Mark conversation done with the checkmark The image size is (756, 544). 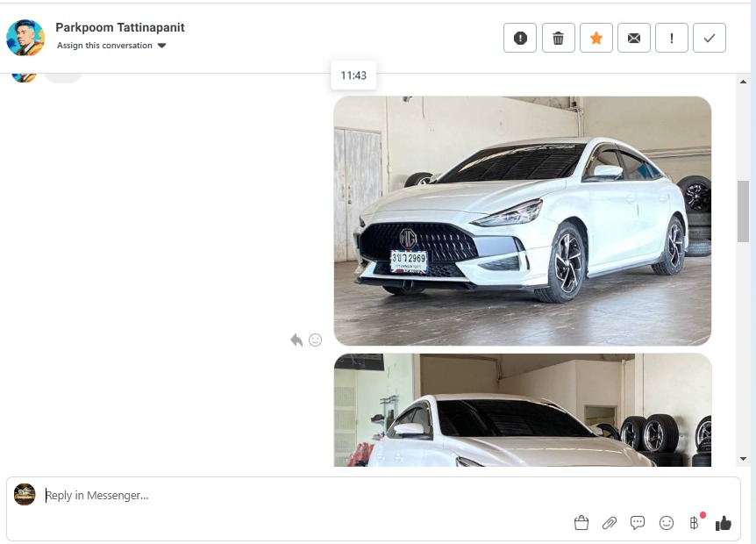point(710,38)
